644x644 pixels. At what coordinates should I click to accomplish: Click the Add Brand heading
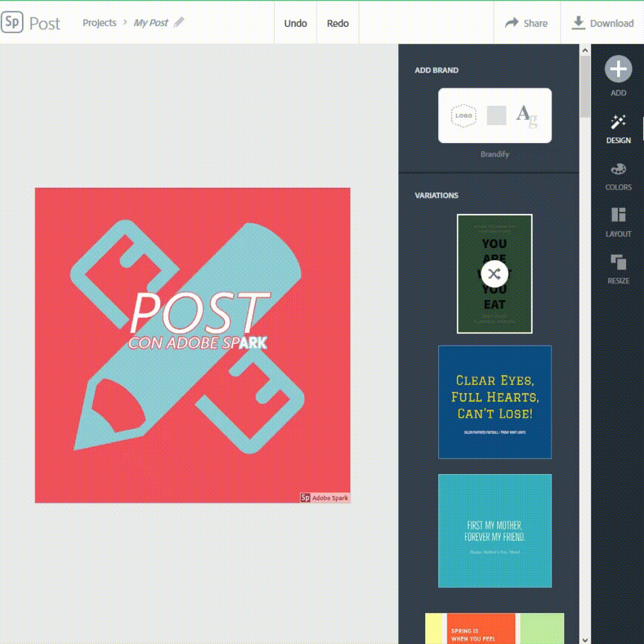[x=436, y=70]
